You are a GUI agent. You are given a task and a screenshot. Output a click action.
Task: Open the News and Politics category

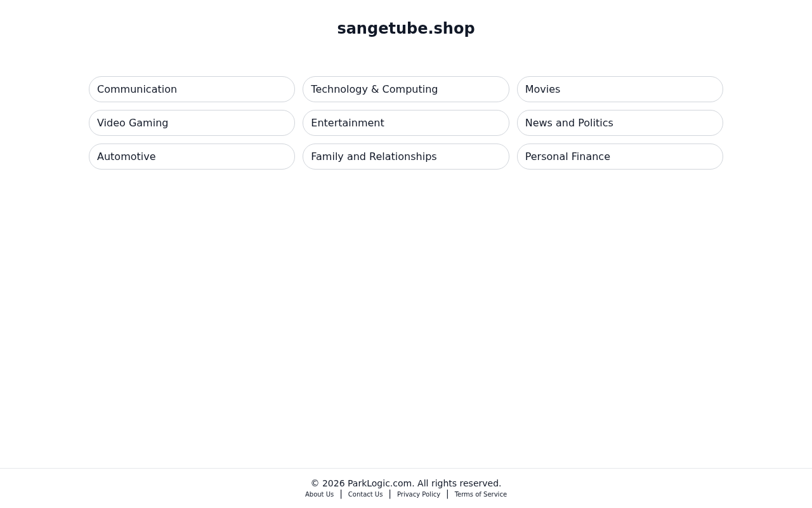pos(620,123)
